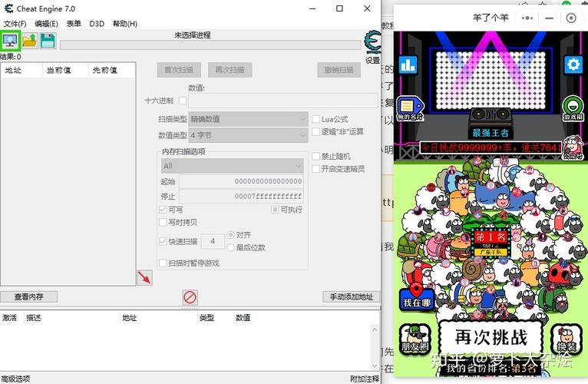Click the process progress bar
This screenshot has height=384, width=588.
click(x=210, y=45)
